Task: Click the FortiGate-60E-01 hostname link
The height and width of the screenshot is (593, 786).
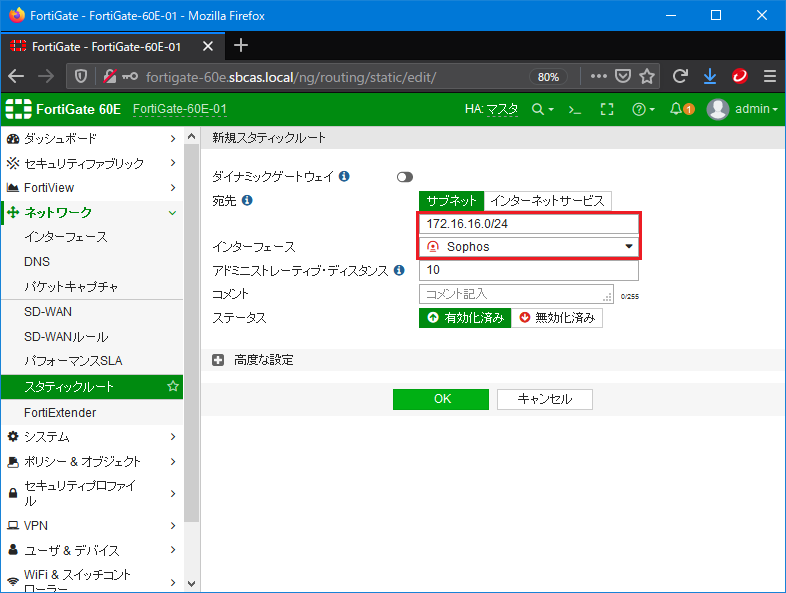Action: coord(179,109)
